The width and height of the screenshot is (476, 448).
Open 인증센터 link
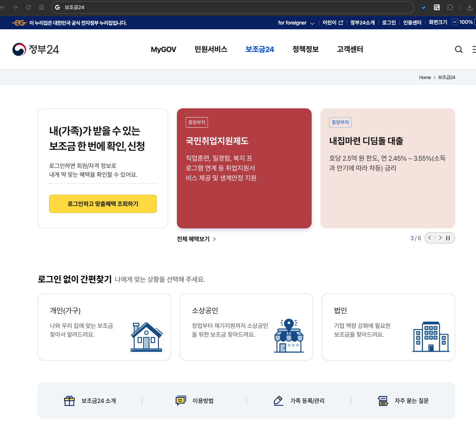[x=412, y=23]
